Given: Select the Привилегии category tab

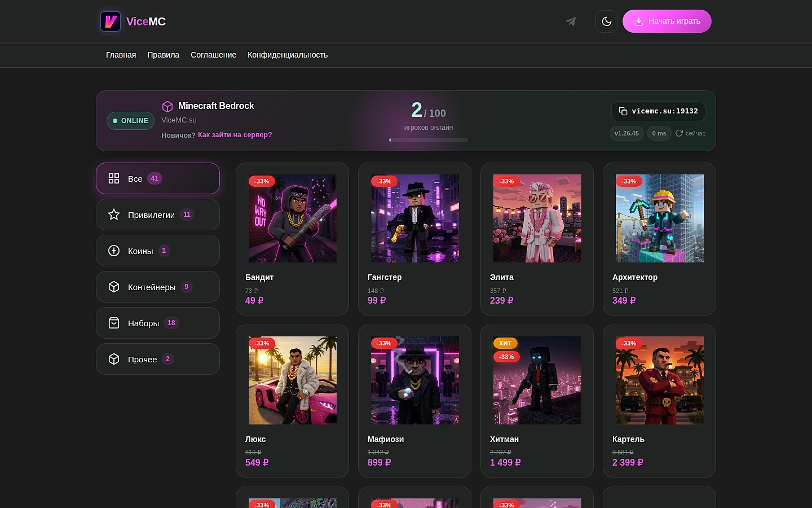Looking at the screenshot, I should tap(158, 214).
